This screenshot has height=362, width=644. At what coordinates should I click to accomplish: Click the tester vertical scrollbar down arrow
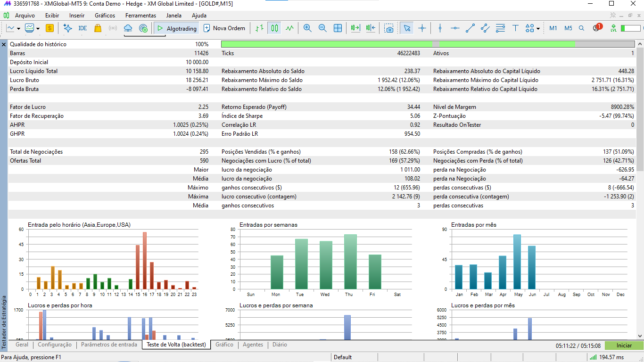coord(640,336)
